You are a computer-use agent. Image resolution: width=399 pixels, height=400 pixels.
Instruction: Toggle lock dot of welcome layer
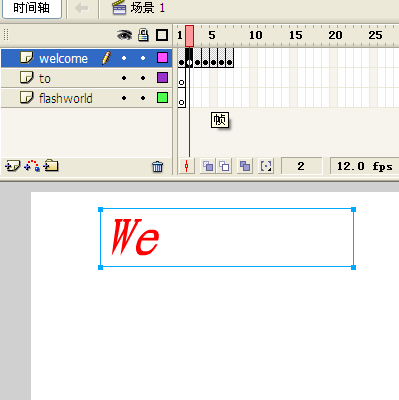pyautogui.click(x=143, y=58)
